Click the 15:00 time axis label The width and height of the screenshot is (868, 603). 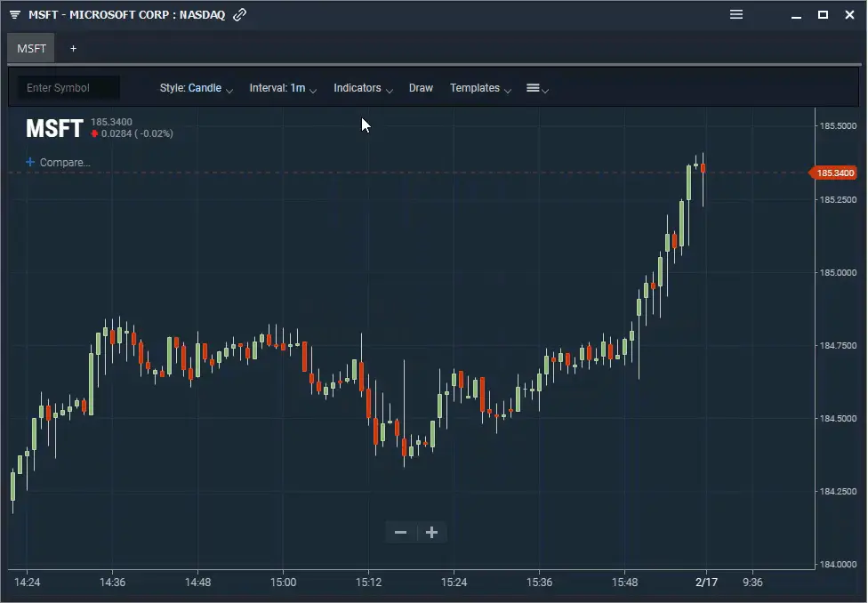pos(283,582)
